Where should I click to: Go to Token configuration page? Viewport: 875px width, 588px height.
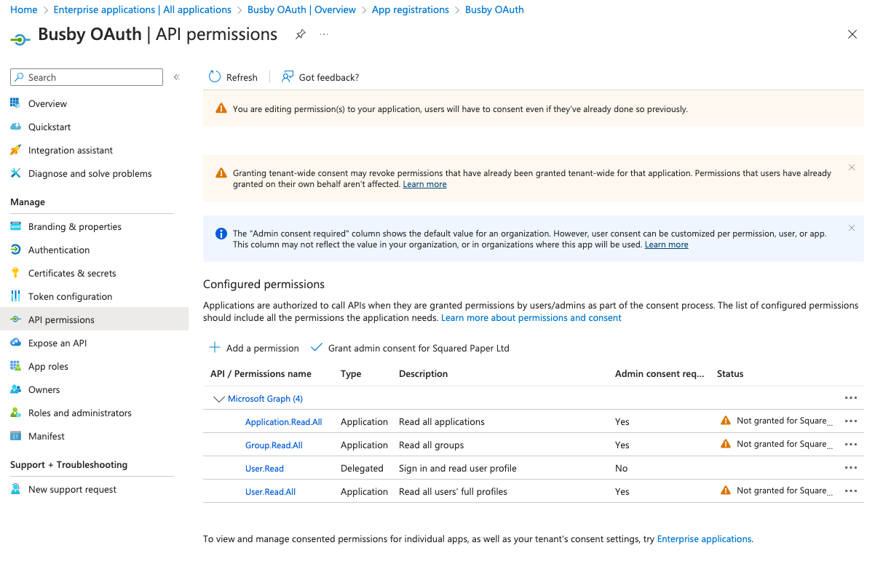[x=70, y=296]
